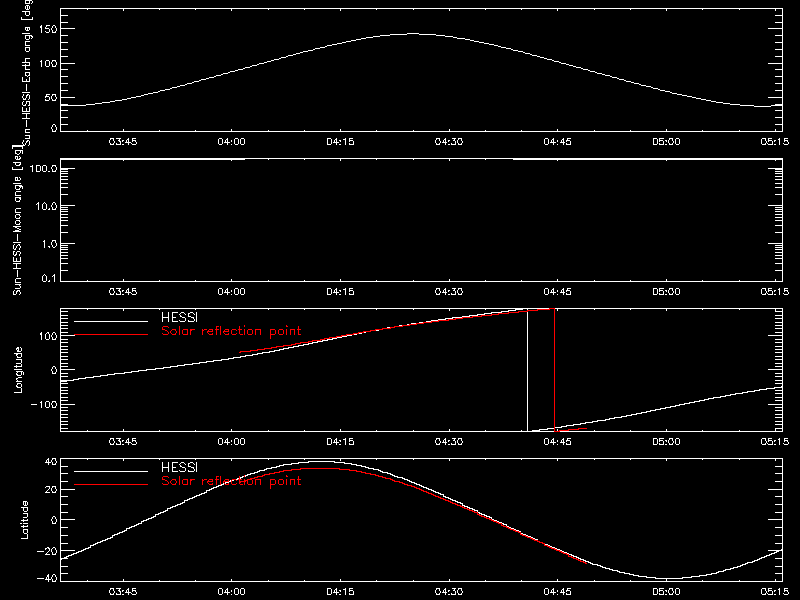Image resolution: width=800 pixels, height=600 pixels.
Task: Click 05:15 label under Earth angle plot
Action: [x=775, y=142]
